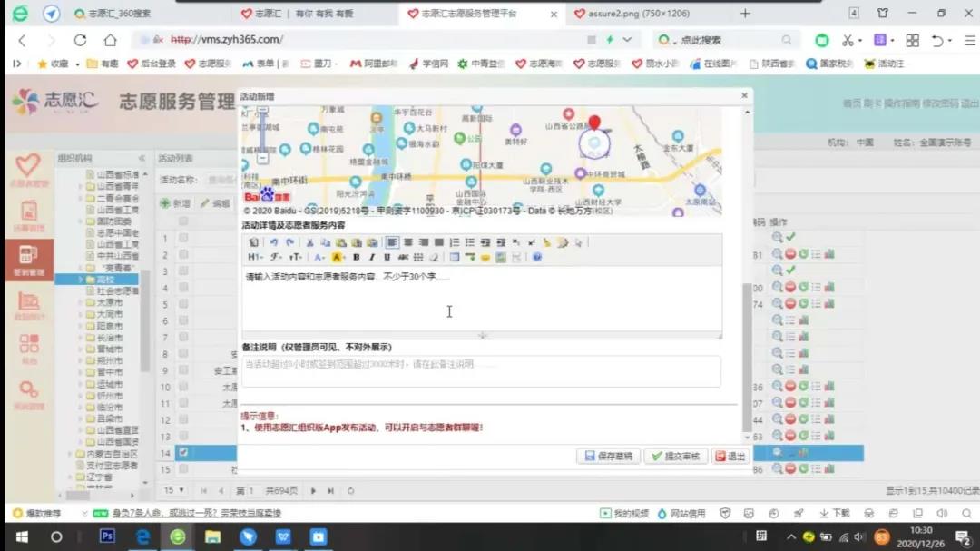The width and height of the screenshot is (980, 551).
Task: Tick the checkbox in activity row 5
Action: point(183,304)
